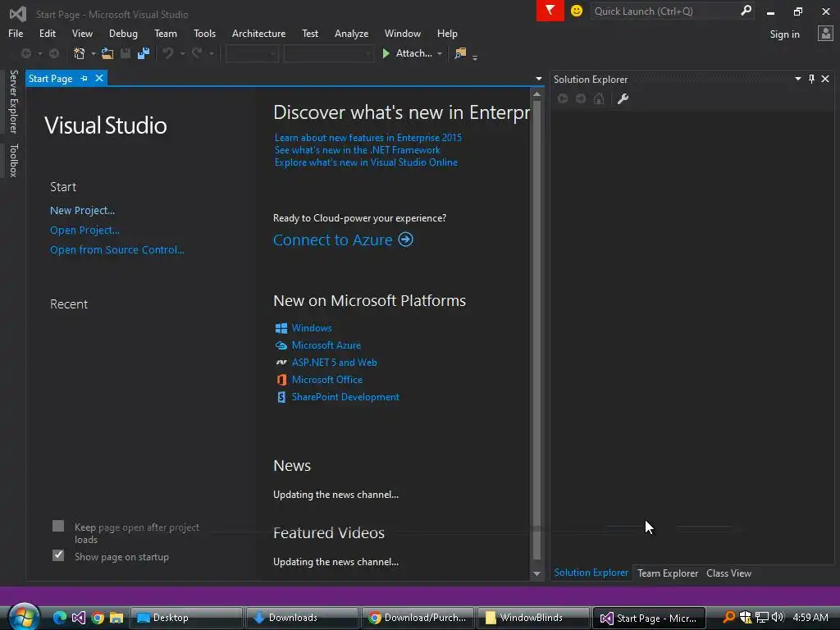Click the Microsoft Azure cloud icon

(x=281, y=345)
